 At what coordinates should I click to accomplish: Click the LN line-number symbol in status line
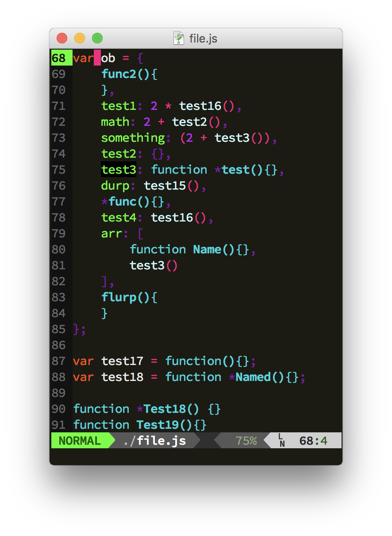(x=281, y=441)
